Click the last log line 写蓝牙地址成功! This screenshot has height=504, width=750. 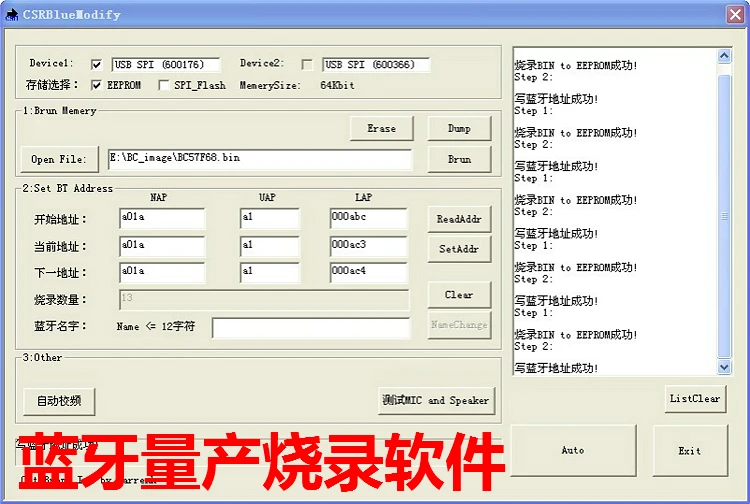(x=556, y=368)
